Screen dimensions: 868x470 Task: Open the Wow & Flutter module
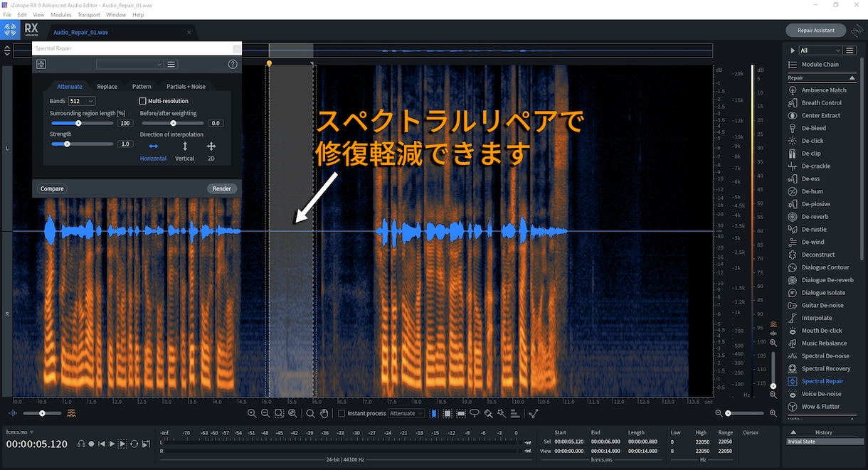(822, 407)
